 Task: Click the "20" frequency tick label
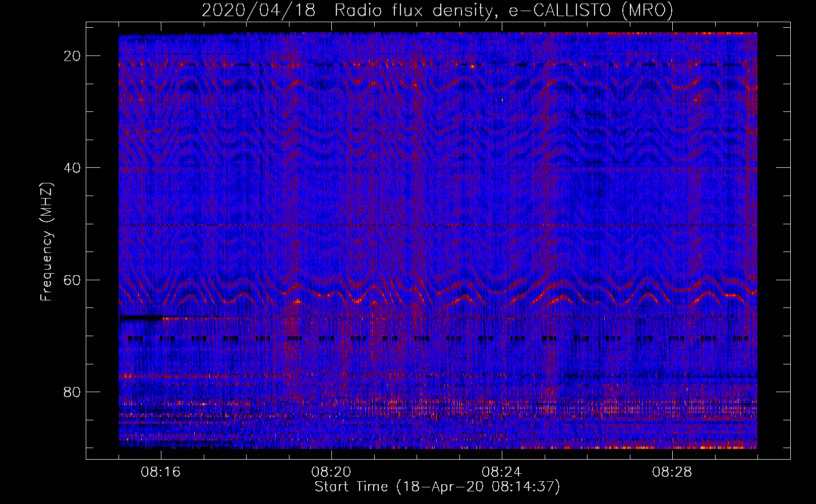click(x=73, y=56)
